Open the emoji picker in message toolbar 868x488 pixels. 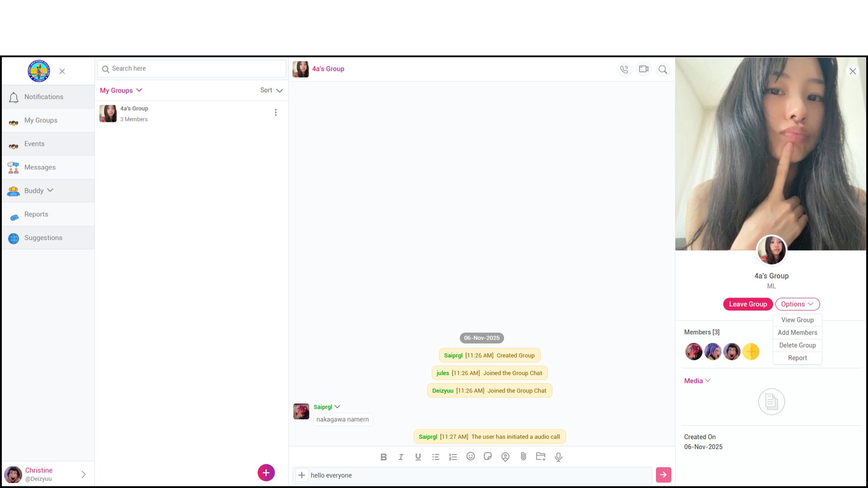471,456
